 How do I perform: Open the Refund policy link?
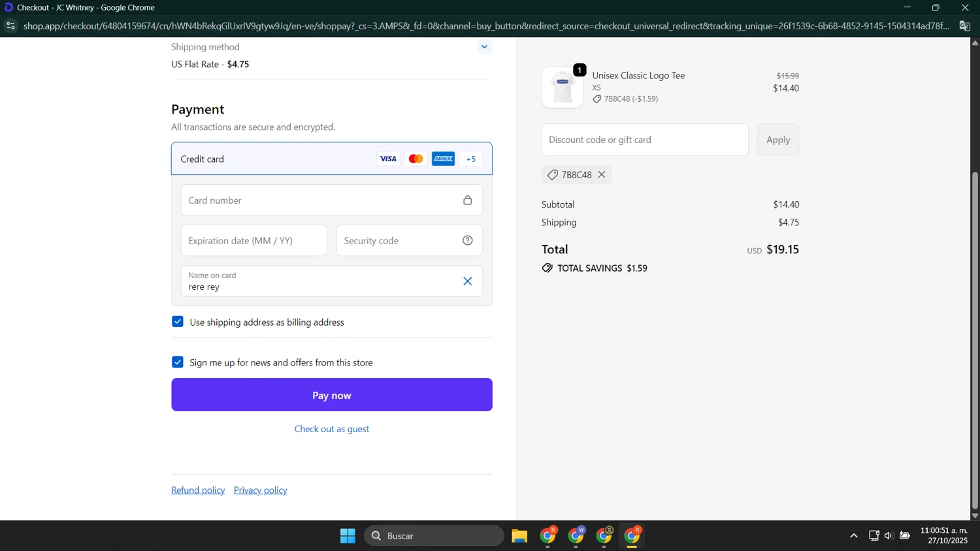pyautogui.click(x=198, y=490)
